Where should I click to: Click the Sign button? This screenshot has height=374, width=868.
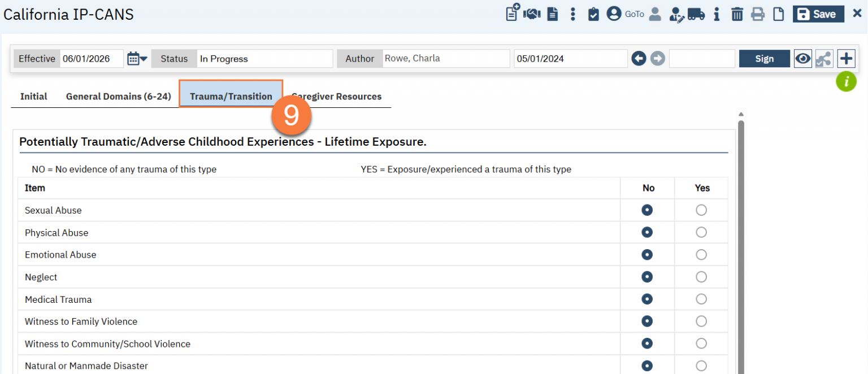pos(765,58)
